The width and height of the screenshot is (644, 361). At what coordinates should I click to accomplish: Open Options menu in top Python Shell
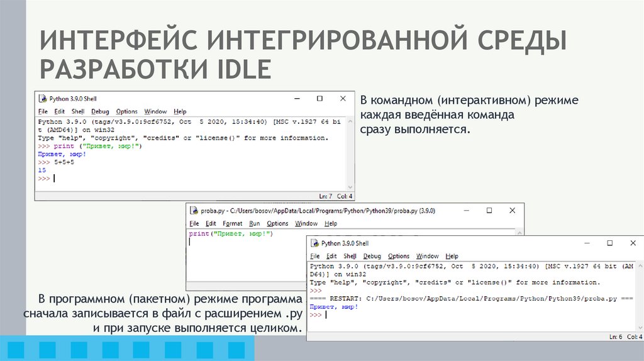126,111
